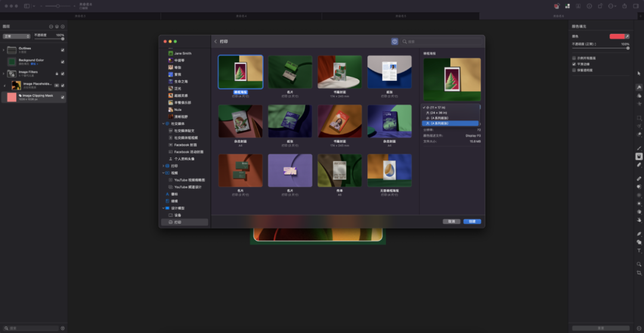Select the 无垫裱框海报 mockup thumbnail

[x=389, y=170]
